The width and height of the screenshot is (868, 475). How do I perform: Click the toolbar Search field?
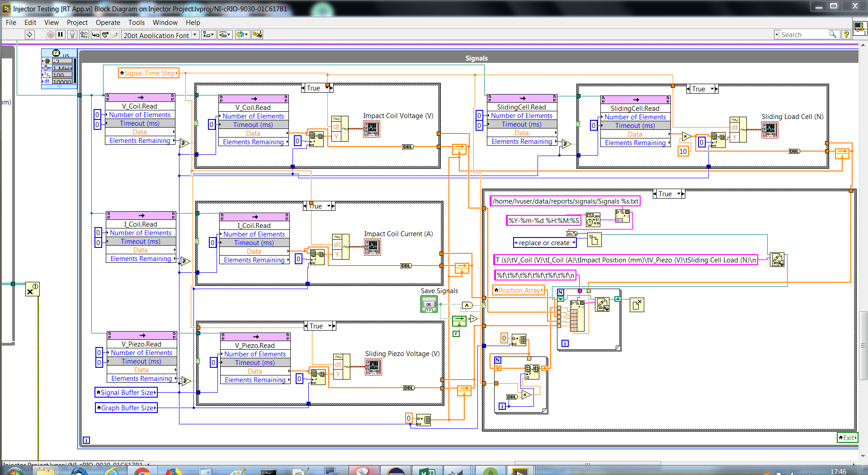pos(806,34)
